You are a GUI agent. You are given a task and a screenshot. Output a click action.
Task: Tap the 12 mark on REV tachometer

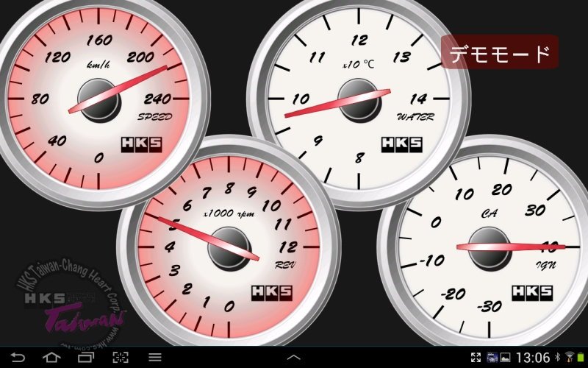click(x=288, y=247)
